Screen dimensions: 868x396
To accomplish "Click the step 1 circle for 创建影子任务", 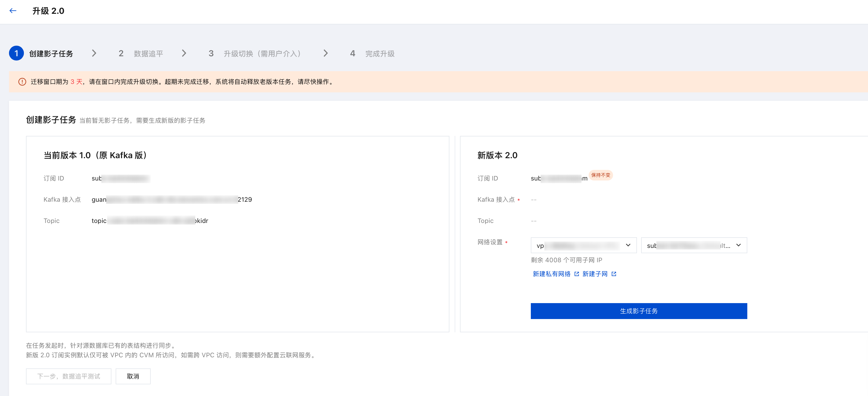I will [16, 53].
